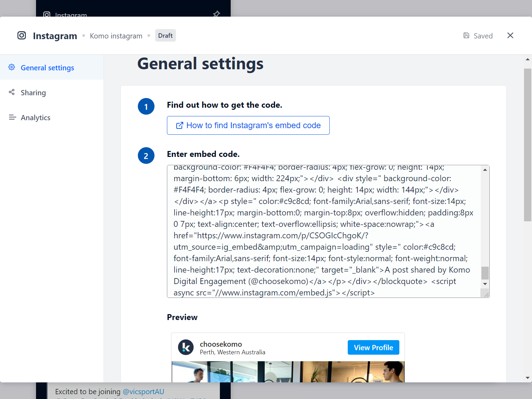Screen dimensions: 532x399
Task: Open the General settings section
Action: (52, 68)
